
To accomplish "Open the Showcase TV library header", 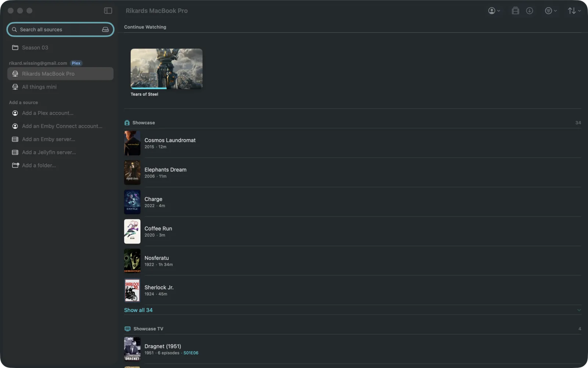I will 352,329.
